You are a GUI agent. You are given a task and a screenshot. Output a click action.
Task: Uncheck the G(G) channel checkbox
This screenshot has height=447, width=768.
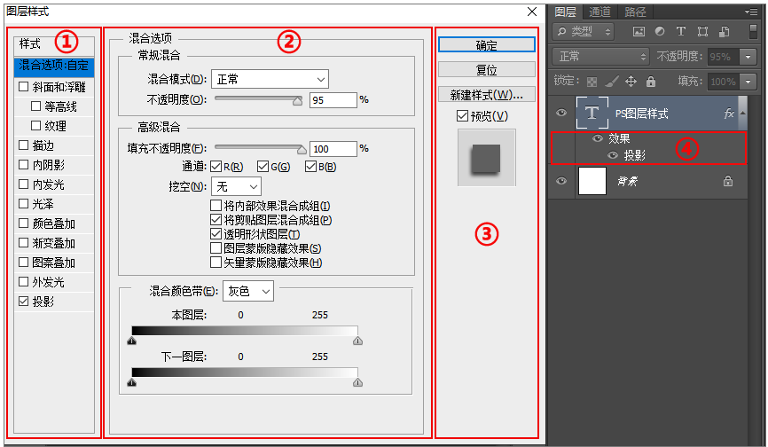pyautogui.click(x=263, y=166)
